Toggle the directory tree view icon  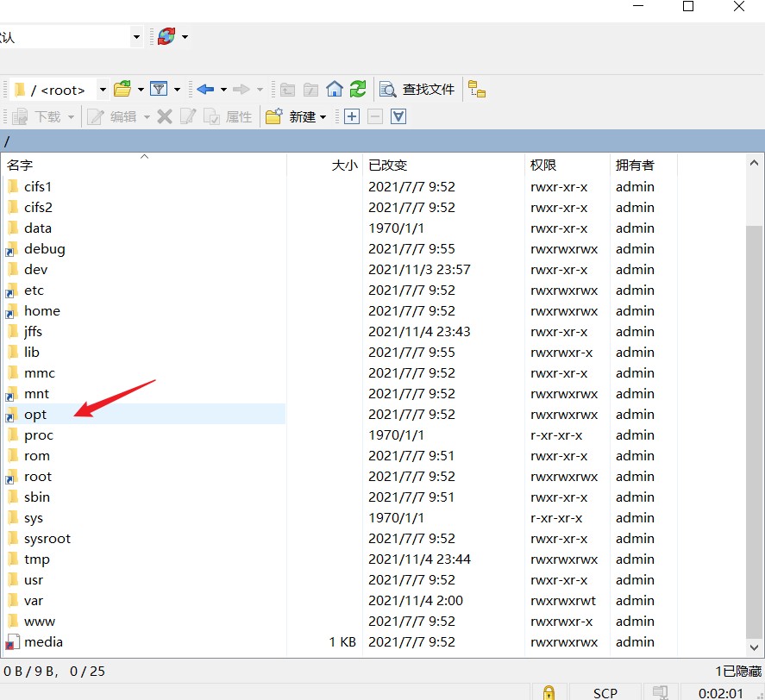coord(477,90)
